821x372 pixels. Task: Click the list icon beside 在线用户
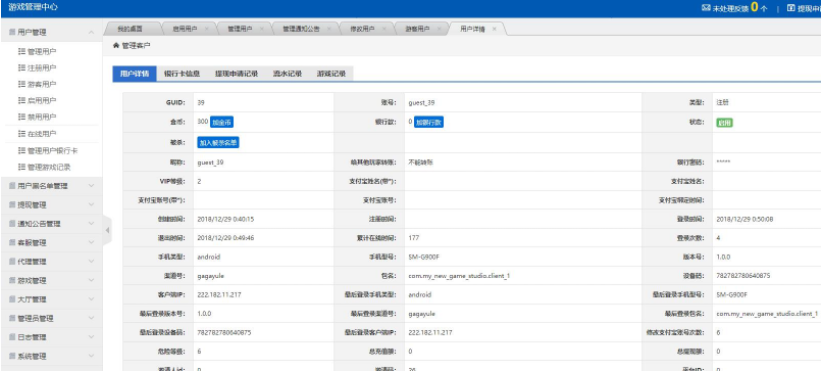coord(21,134)
